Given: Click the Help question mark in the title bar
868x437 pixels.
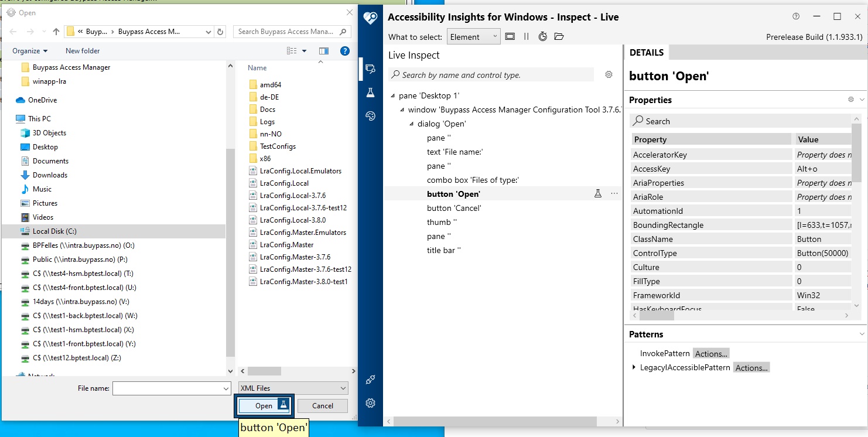Looking at the screenshot, I should coord(795,17).
